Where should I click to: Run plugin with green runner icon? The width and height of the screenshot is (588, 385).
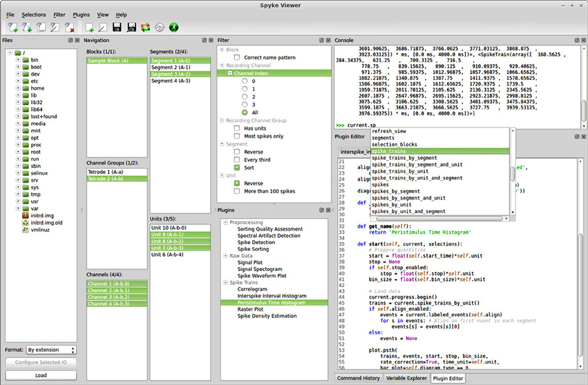coord(174,27)
